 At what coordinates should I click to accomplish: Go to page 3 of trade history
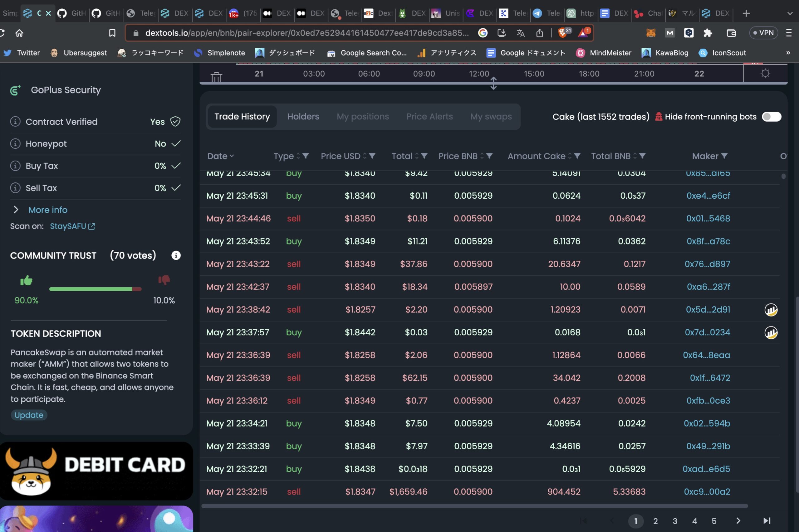coord(674,521)
